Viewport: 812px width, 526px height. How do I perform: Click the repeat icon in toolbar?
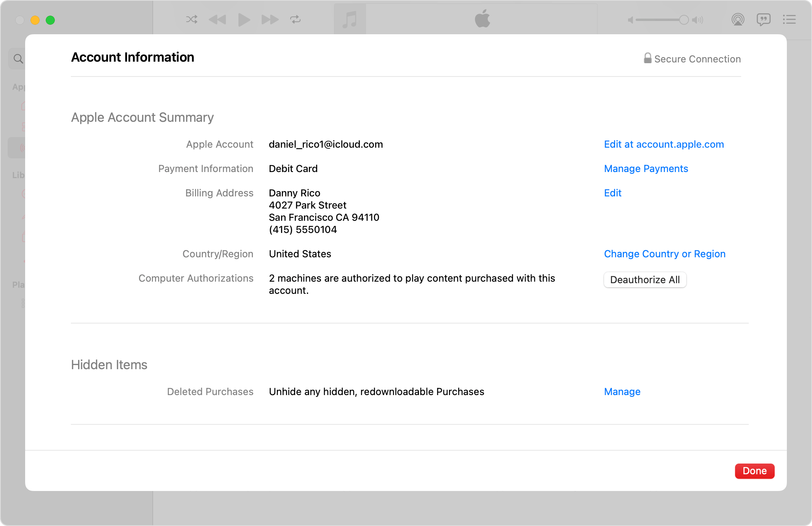point(295,20)
